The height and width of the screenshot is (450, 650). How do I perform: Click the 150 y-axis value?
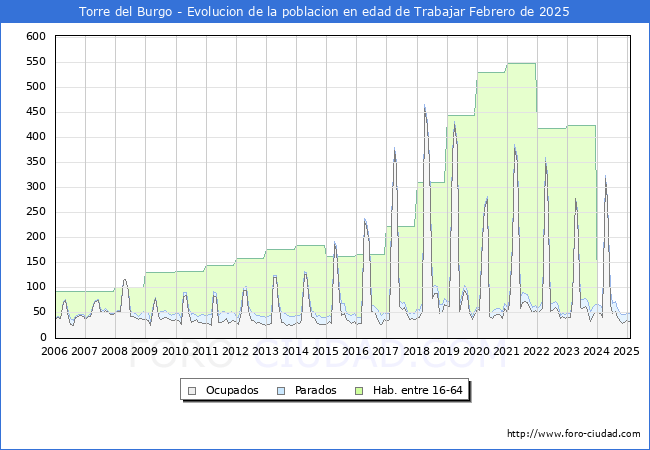pyautogui.click(x=36, y=262)
